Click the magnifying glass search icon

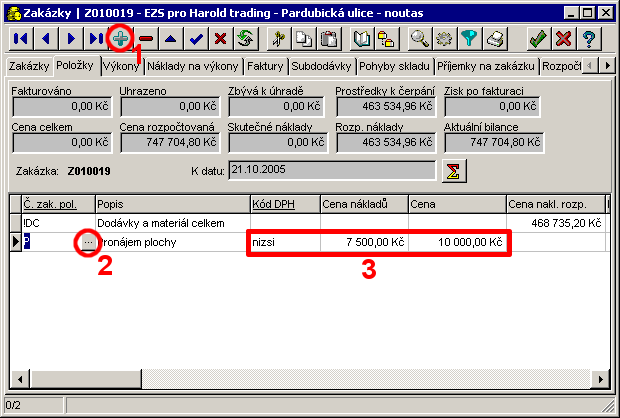point(421,39)
